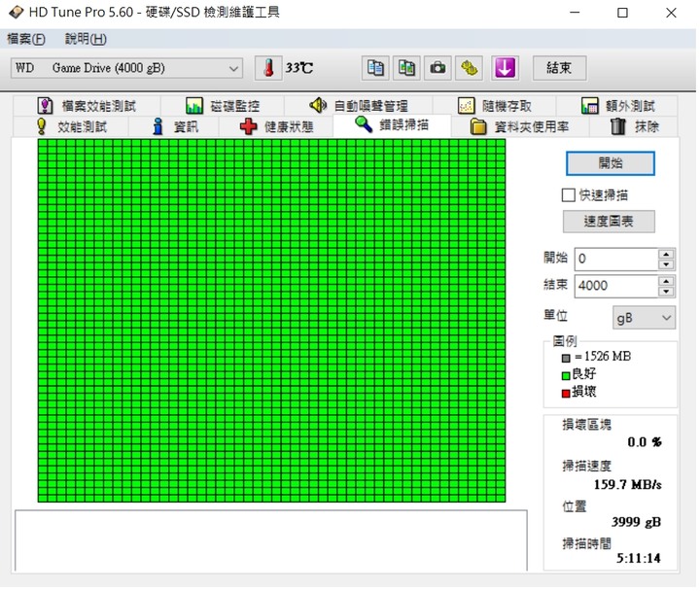Click the copy text to clipboard icon
The width and height of the screenshot is (700, 591).
point(375,68)
